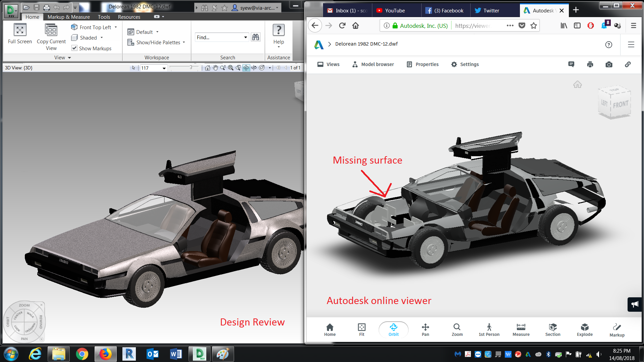Toggle the Firefox sidebar view icon
644x362 pixels.
pyautogui.click(x=577, y=25)
